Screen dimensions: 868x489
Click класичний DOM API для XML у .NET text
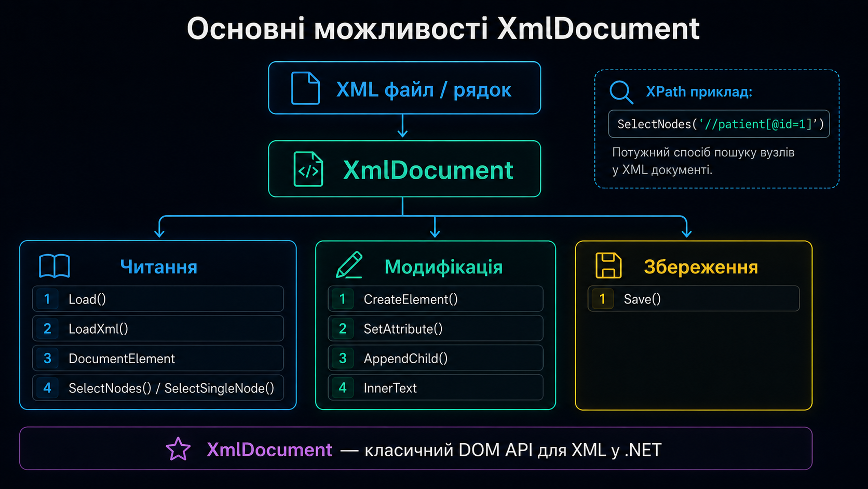pyautogui.click(x=513, y=450)
